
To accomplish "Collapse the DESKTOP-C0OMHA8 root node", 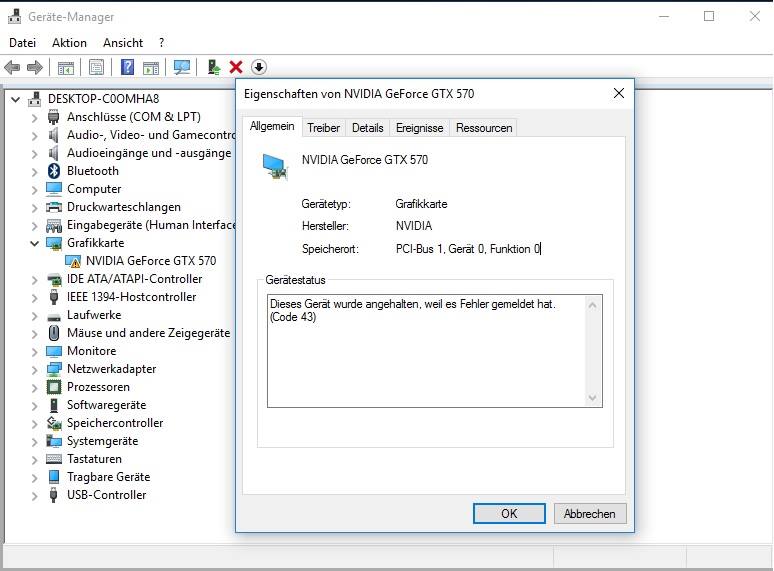I will pyautogui.click(x=15, y=100).
